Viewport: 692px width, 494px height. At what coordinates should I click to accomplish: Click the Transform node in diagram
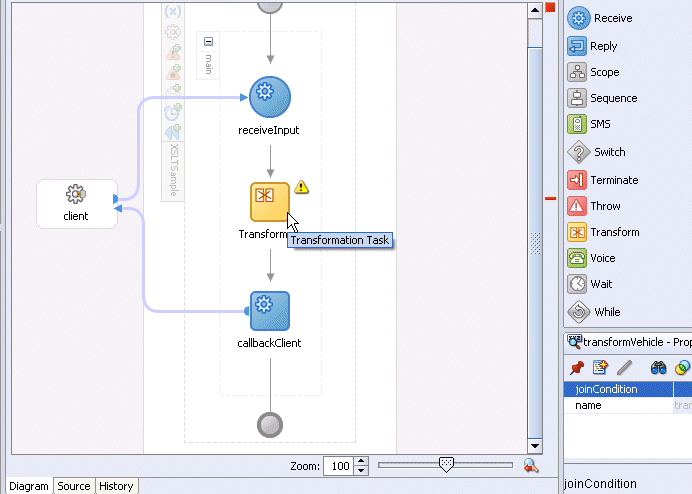270,202
